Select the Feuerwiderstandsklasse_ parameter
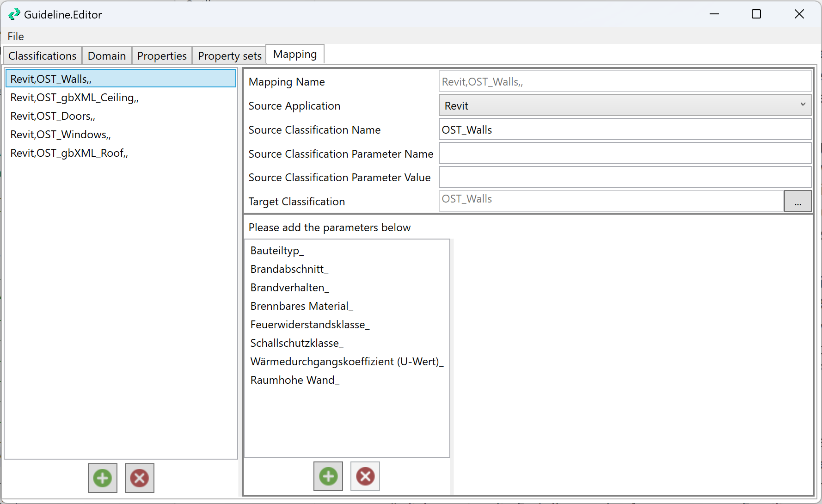This screenshot has width=822, height=504. pos(347,324)
